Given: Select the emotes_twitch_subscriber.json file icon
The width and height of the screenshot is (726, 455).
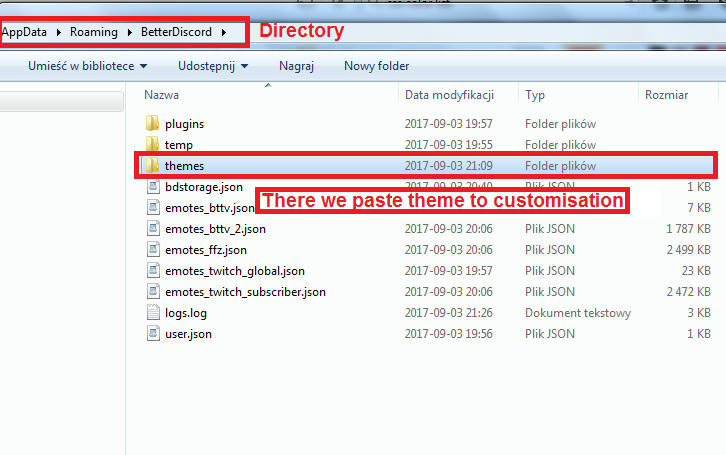Looking at the screenshot, I should click(153, 292).
